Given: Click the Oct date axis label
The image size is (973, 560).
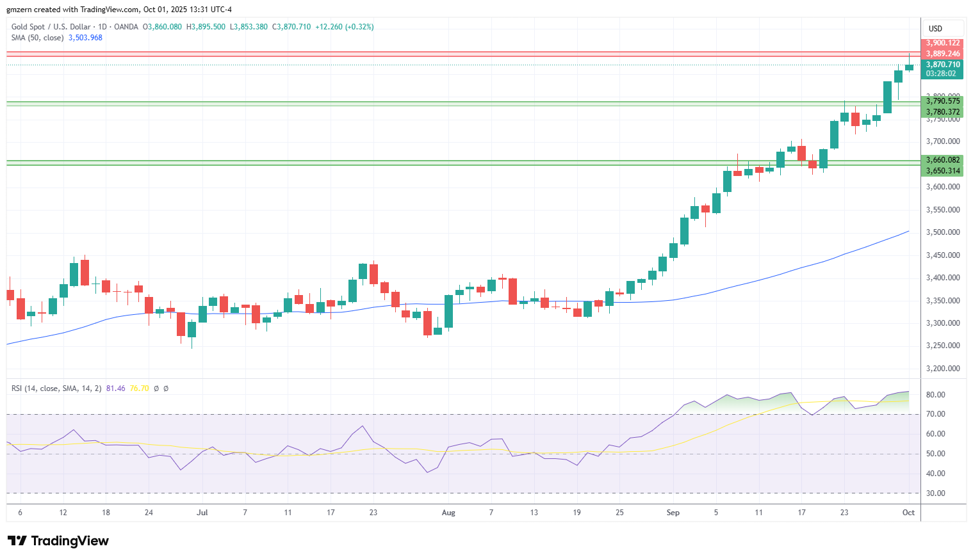Looking at the screenshot, I should [x=908, y=513].
